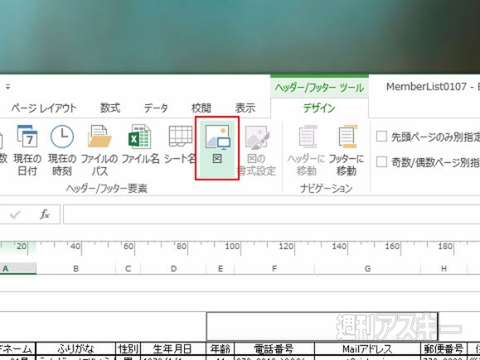480x360 pixels.
Task: Open Format Picture (図の書式設定)
Action: pos(256,150)
